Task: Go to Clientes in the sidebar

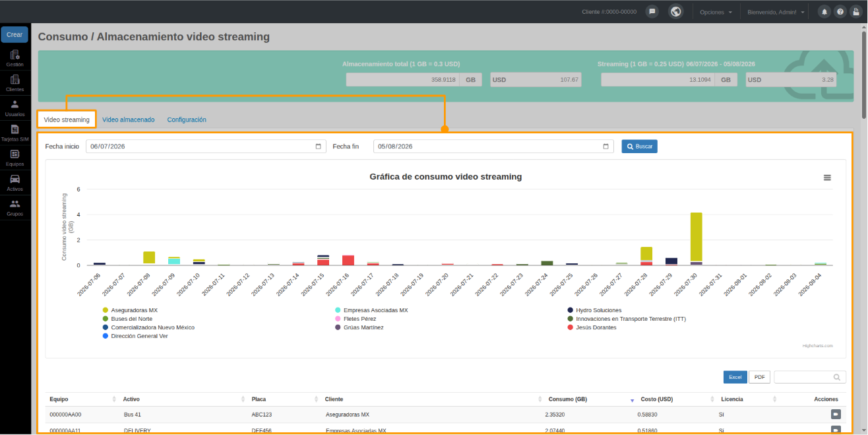Action: [x=15, y=83]
